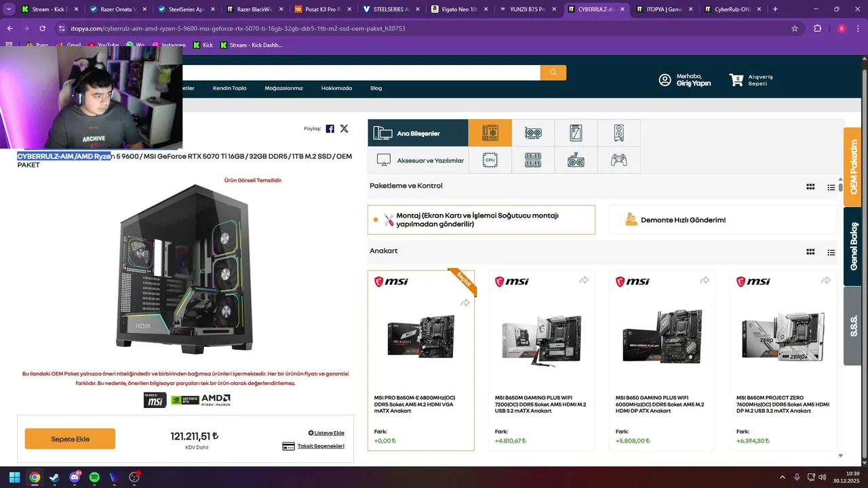868x488 pixels.
Task: Switch Anakart section to grid view
Action: coord(810,252)
